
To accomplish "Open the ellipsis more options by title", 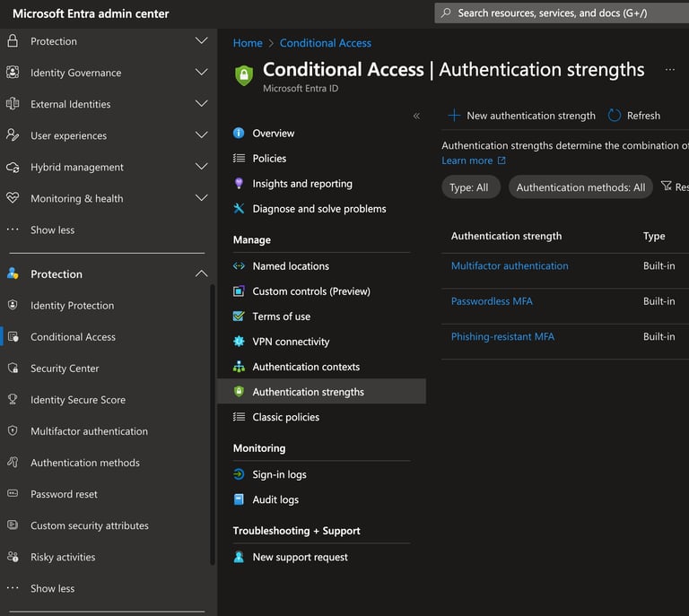I will tap(669, 69).
